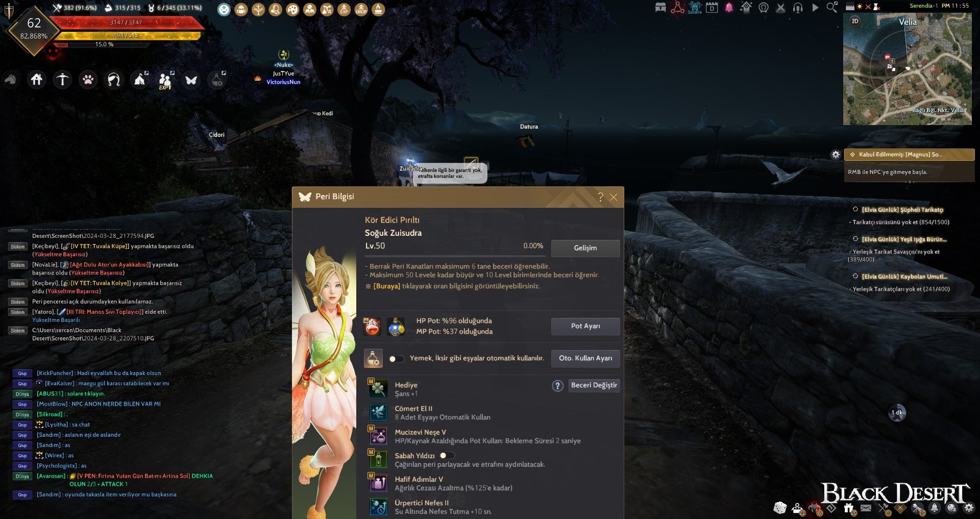The image size is (980, 519).
Task: Click the Velia minimap
Action: (908, 69)
